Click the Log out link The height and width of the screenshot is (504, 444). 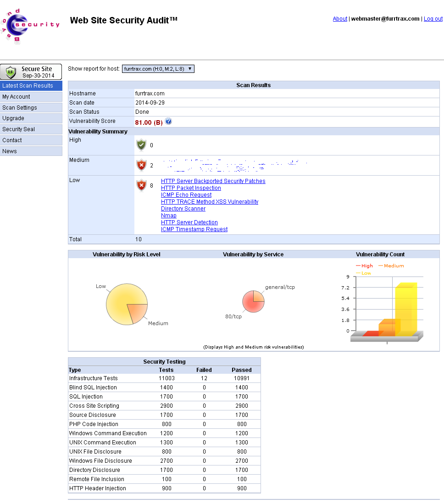pyautogui.click(x=433, y=19)
